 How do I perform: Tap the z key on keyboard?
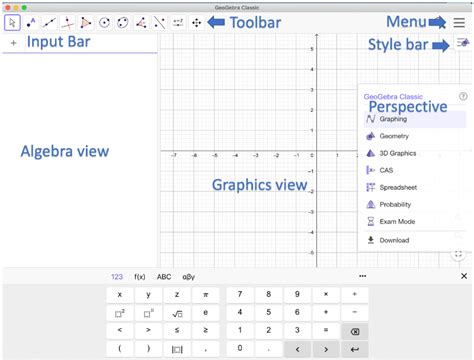pos(177,294)
